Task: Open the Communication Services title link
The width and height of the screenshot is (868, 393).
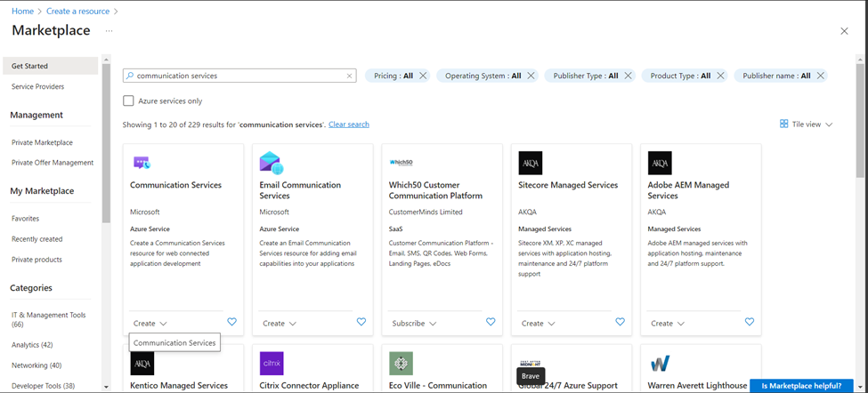Action: pos(175,185)
